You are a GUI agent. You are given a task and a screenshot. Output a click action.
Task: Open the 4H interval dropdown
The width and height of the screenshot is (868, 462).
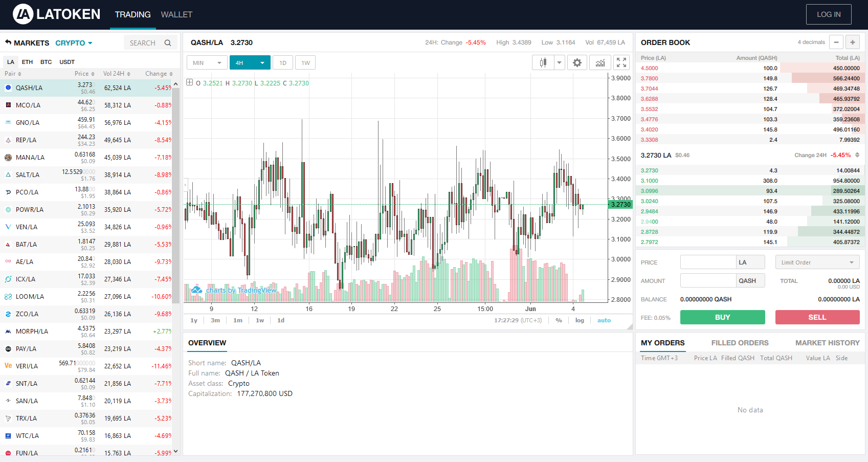coord(250,62)
